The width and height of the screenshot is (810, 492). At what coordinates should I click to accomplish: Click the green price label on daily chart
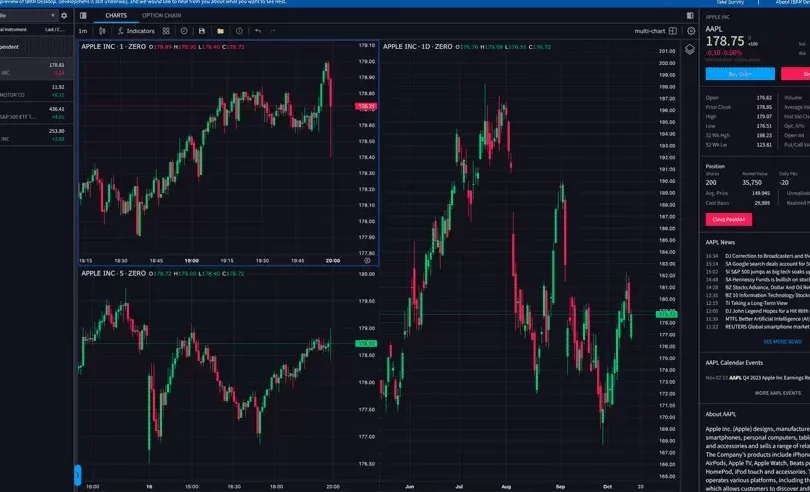click(666, 314)
